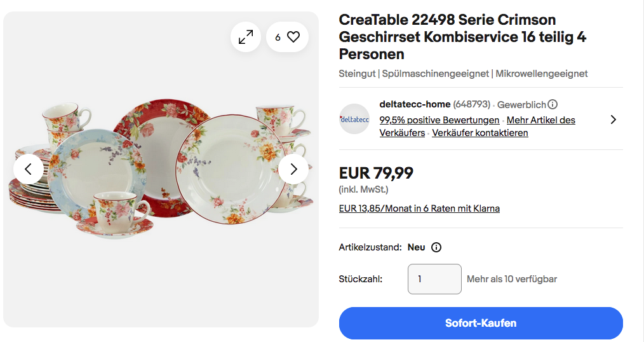Show the next product image
The width and height of the screenshot is (644, 342).
(293, 169)
